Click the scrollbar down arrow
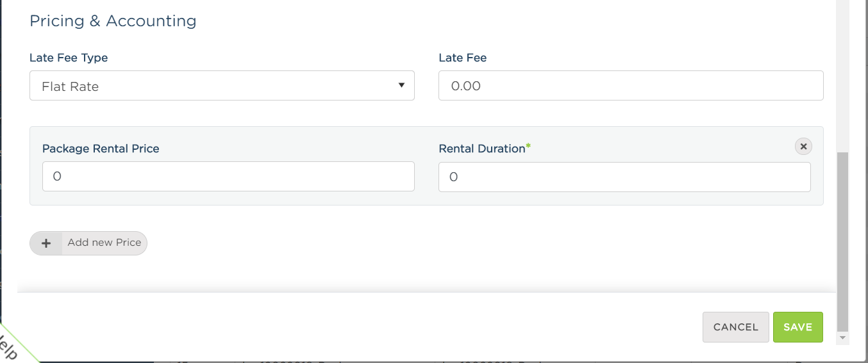Screen dimensions: 868x363 pyautogui.click(x=842, y=337)
